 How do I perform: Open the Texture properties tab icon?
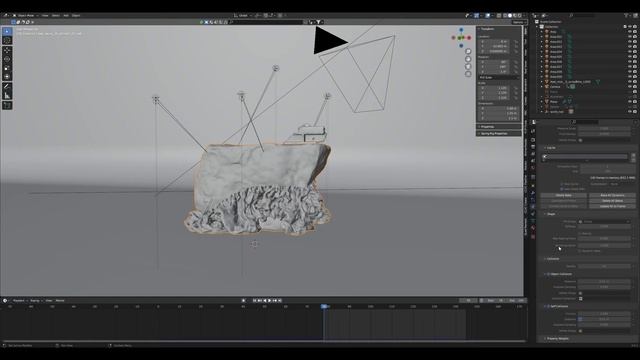[533, 236]
